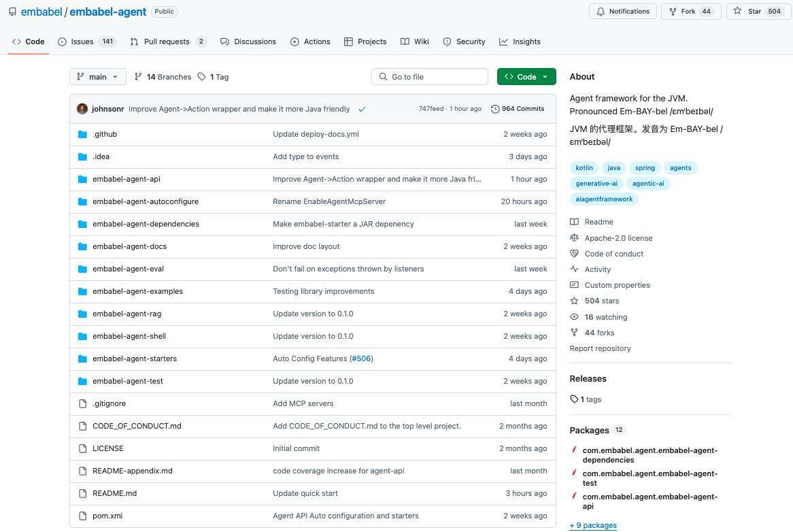Click the java topic tag
This screenshot has height=532, width=793.
point(614,168)
